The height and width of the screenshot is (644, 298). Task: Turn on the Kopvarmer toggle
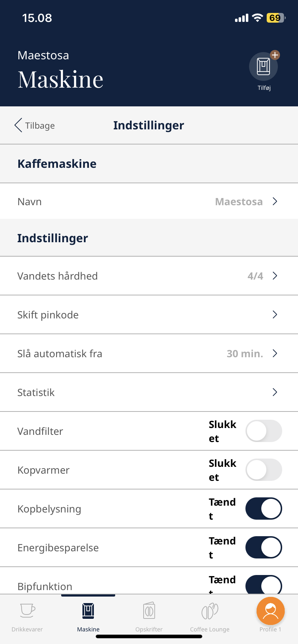point(263,470)
